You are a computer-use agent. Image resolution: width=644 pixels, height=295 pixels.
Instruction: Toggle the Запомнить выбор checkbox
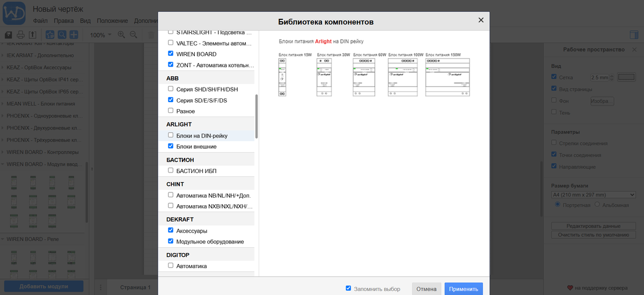tap(349, 289)
